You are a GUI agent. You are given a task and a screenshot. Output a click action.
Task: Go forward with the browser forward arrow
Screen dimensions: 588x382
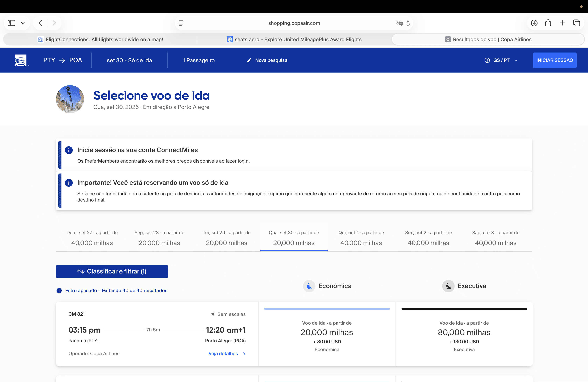(54, 23)
